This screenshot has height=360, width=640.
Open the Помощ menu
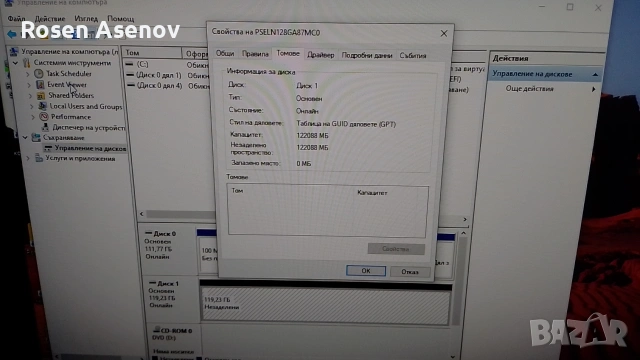(120, 19)
